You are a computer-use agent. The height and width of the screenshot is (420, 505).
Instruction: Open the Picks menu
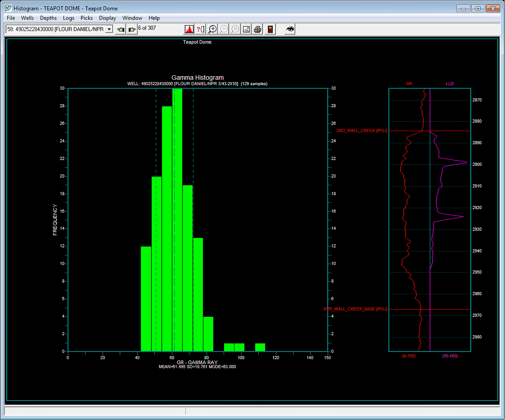[x=87, y=18]
